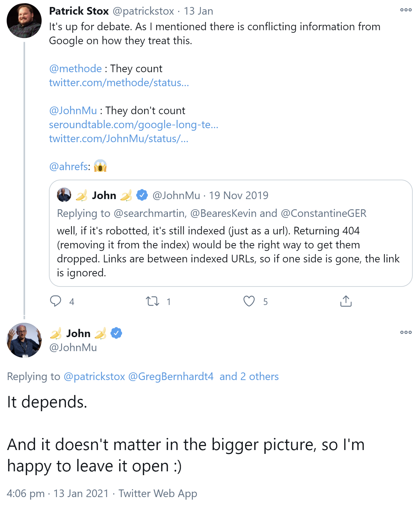The width and height of the screenshot is (420, 506).
Task: Click the reply icon under Patrick's tweet
Action: coord(56,301)
